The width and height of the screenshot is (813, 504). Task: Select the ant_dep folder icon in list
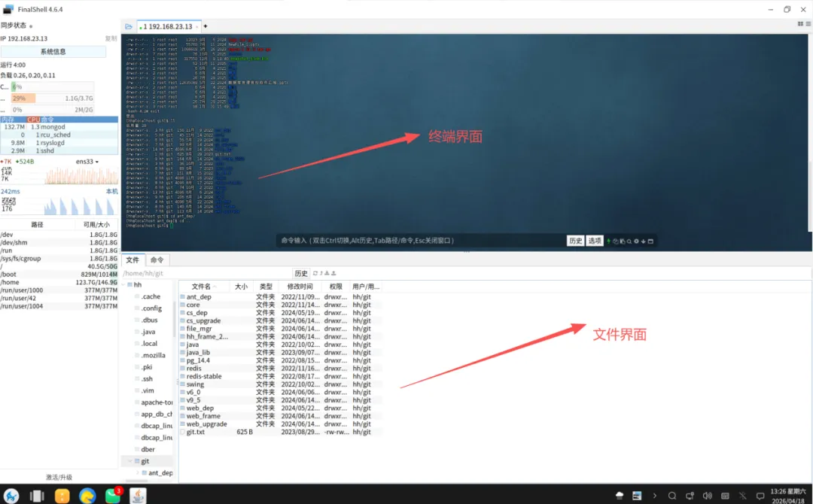[x=182, y=297]
